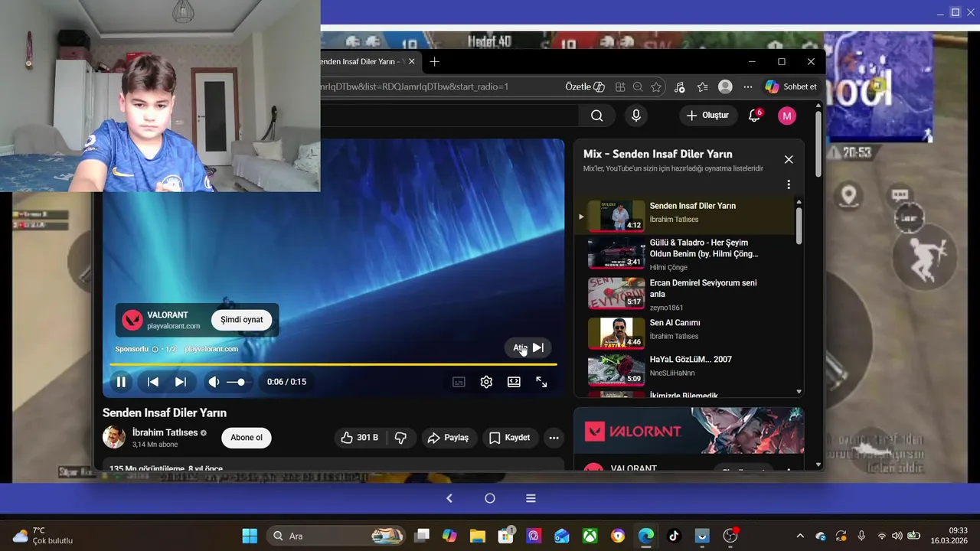Image resolution: width=980 pixels, height=551 pixels.
Task: Share the video with Paylaş
Action: 448,438
